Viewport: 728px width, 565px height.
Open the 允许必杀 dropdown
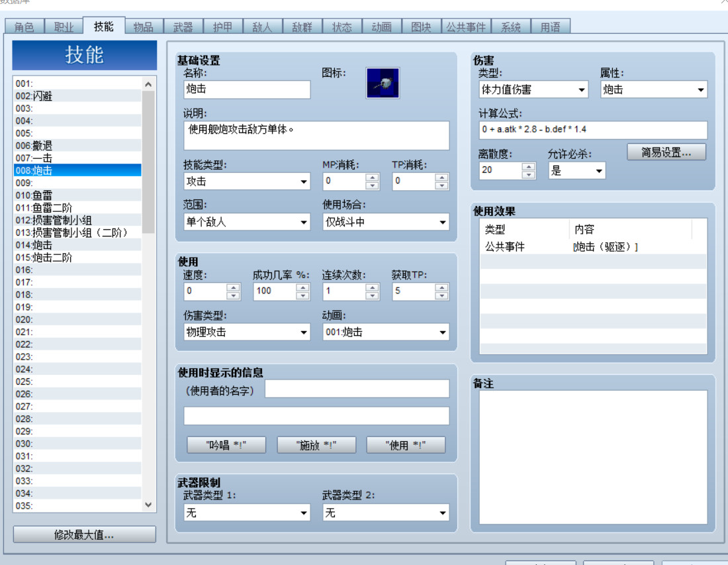[576, 170]
